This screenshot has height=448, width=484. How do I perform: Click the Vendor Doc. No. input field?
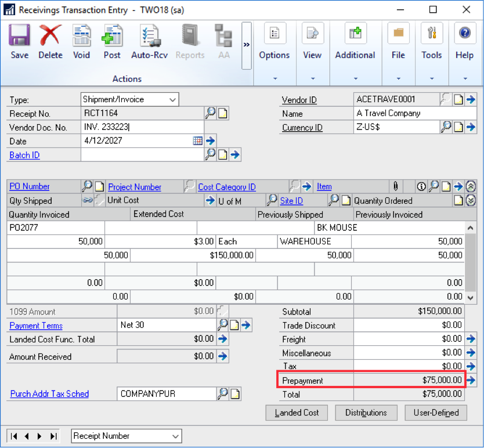coord(142,127)
